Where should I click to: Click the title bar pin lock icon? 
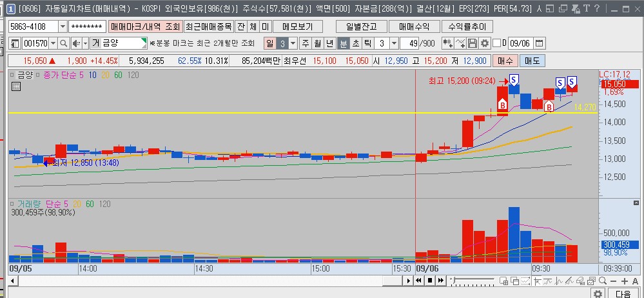575,8
